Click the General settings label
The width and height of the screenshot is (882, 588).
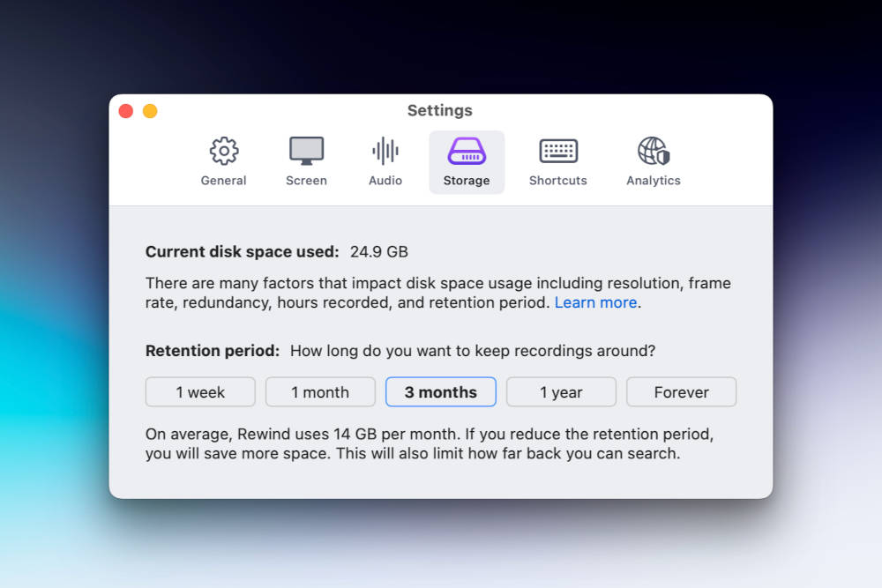[223, 180]
